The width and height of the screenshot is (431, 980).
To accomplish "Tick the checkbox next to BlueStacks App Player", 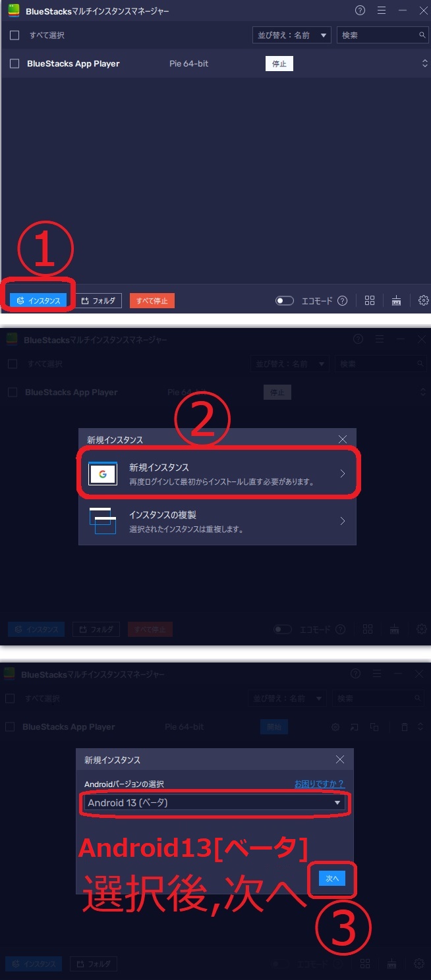I will pyautogui.click(x=14, y=64).
